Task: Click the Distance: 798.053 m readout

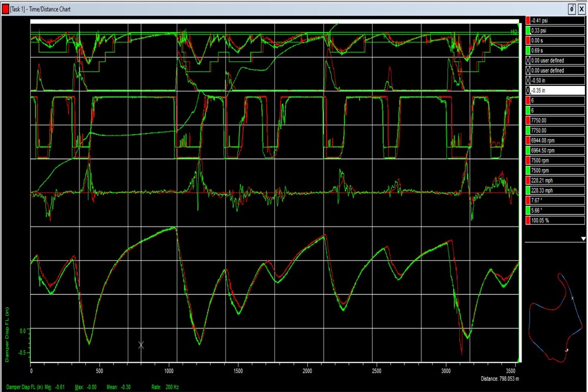Action: pos(500,379)
